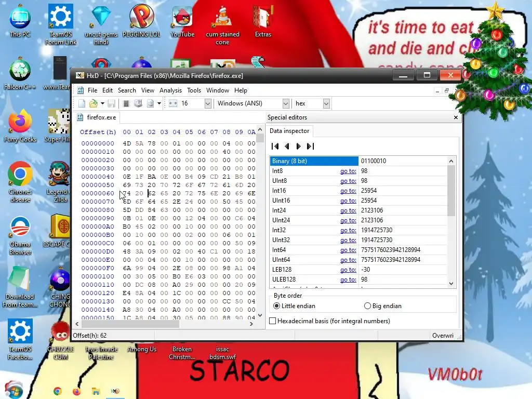Open disk icon in HxD toolbar
The image size is (532, 399).
[x=138, y=103]
